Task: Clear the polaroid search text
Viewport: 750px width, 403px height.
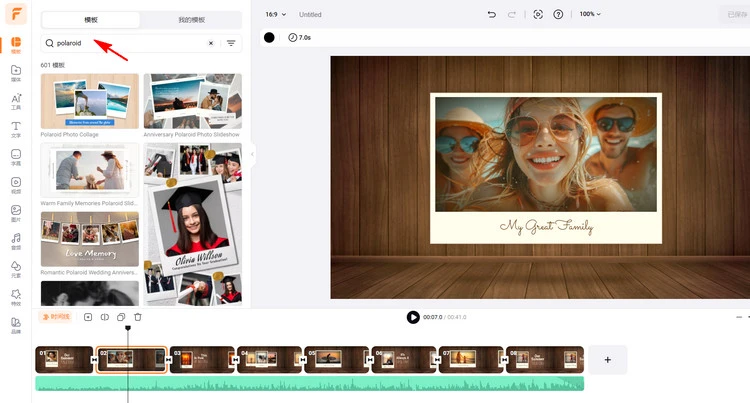Action: click(x=210, y=44)
